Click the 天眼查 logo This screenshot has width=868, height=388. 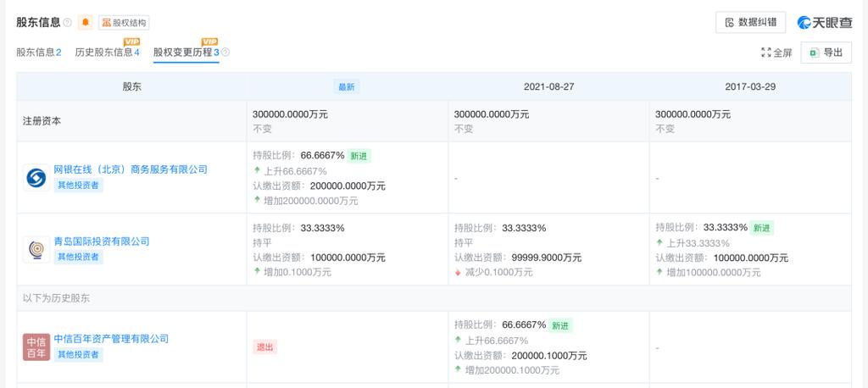click(824, 22)
